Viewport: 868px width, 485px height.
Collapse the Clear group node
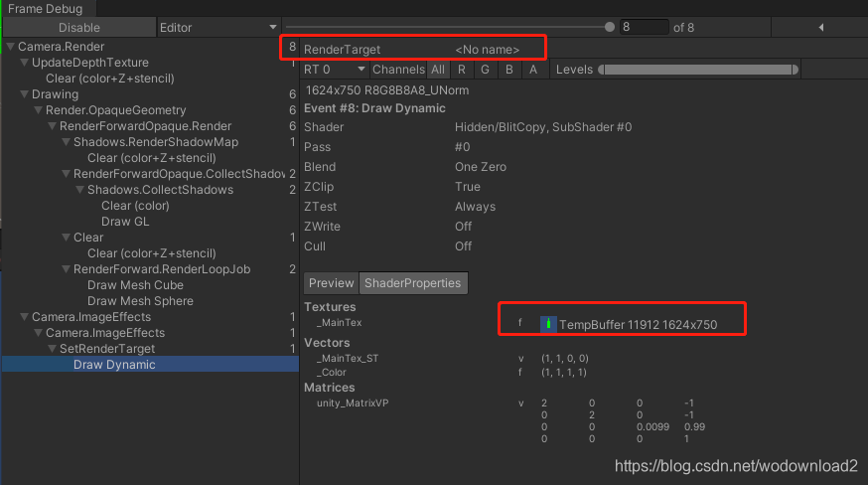coord(66,238)
